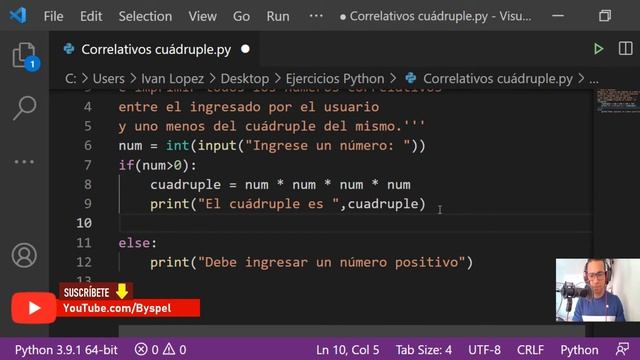The image size is (640, 360).
Task: Click the VS Code logo icon
Action: coord(18,16)
